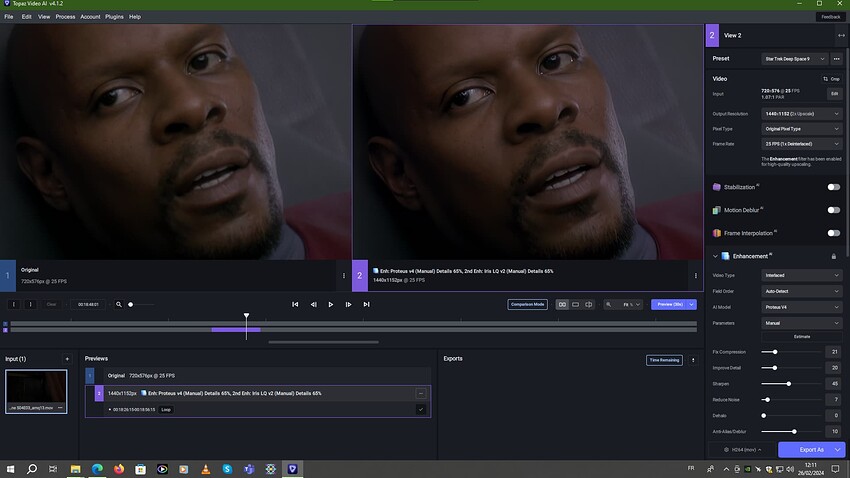
Task: Open View 2 options (three dots)
Action: (696, 275)
